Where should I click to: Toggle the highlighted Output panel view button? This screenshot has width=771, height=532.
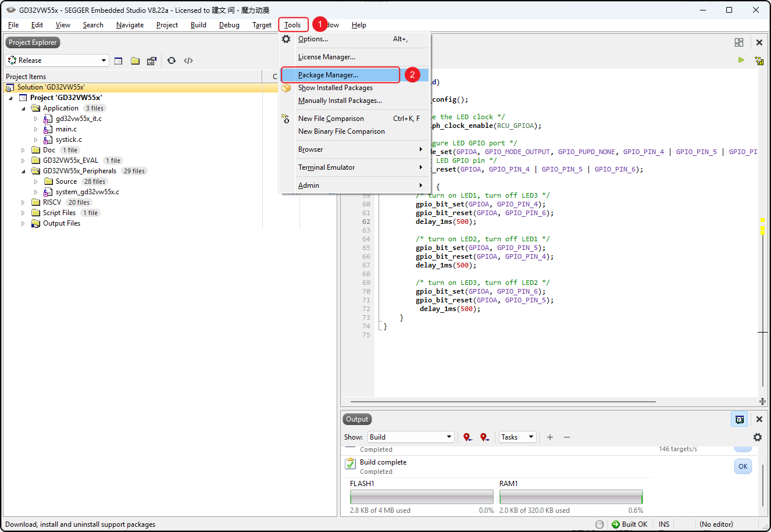[739, 419]
